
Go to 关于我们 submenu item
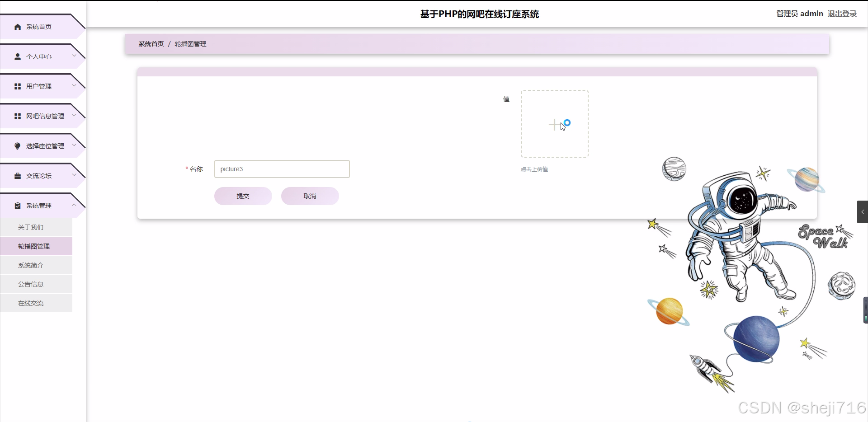coord(36,227)
